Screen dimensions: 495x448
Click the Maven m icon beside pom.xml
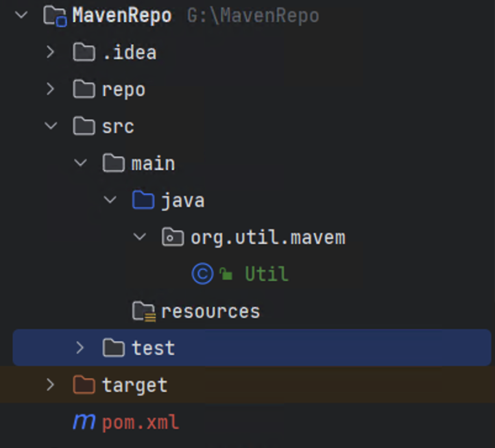click(x=84, y=421)
